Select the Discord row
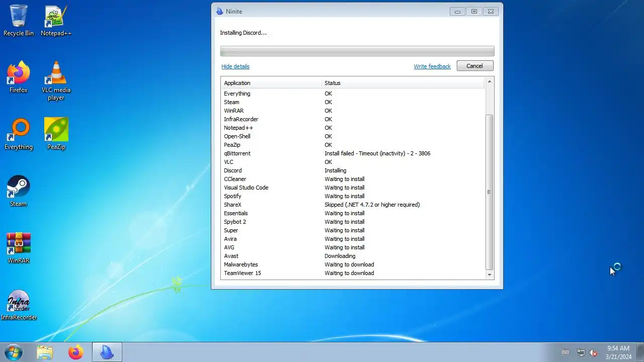Screen dimensions: 644x362 point(353,170)
